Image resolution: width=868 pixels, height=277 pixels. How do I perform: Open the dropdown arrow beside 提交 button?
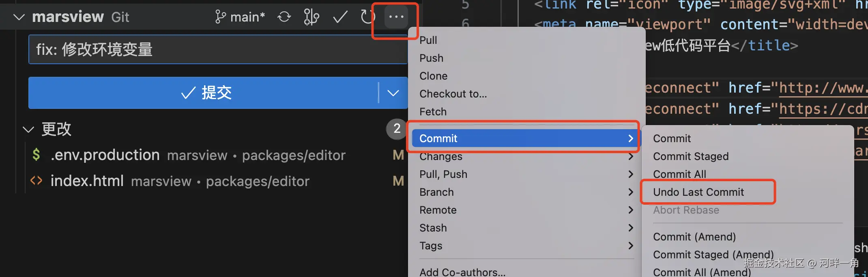click(x=393, y=93)
